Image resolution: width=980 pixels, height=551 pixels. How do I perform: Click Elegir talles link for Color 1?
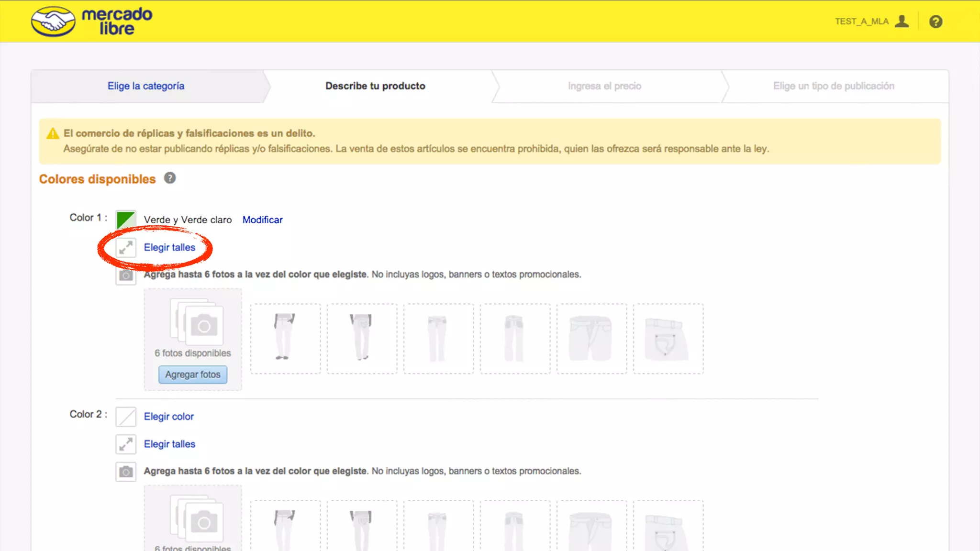(169, 247)
